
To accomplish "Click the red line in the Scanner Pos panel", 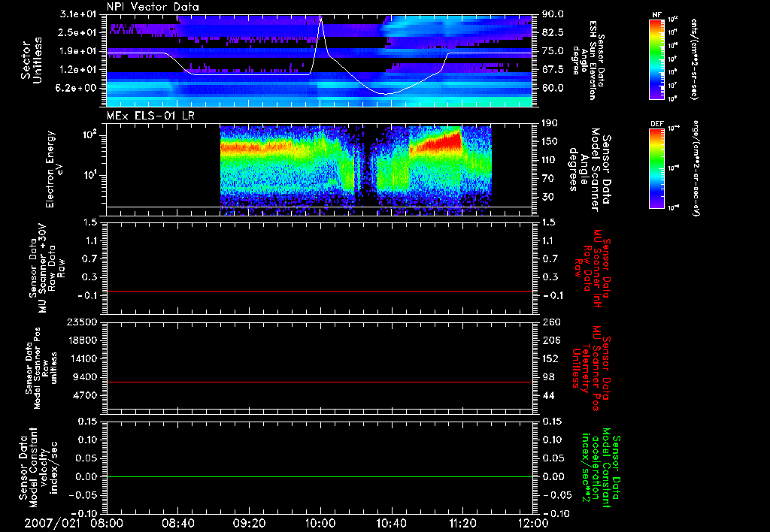I will point(320,382).
